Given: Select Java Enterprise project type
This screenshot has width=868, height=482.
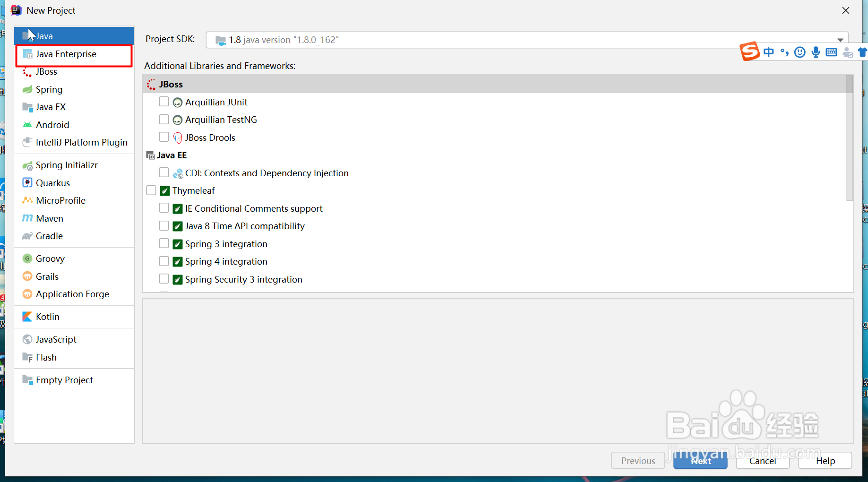Looking at the screenshot, I should pos(74,54).
